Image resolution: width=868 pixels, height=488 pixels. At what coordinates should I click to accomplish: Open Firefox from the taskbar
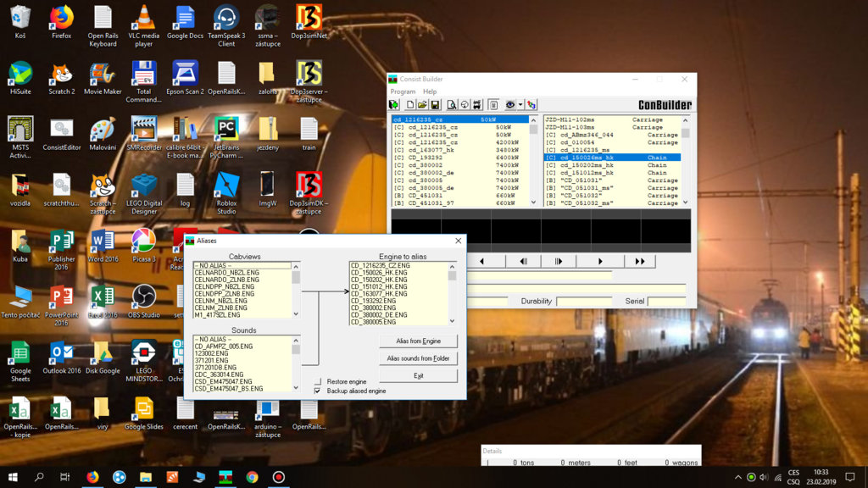(92, 477)
